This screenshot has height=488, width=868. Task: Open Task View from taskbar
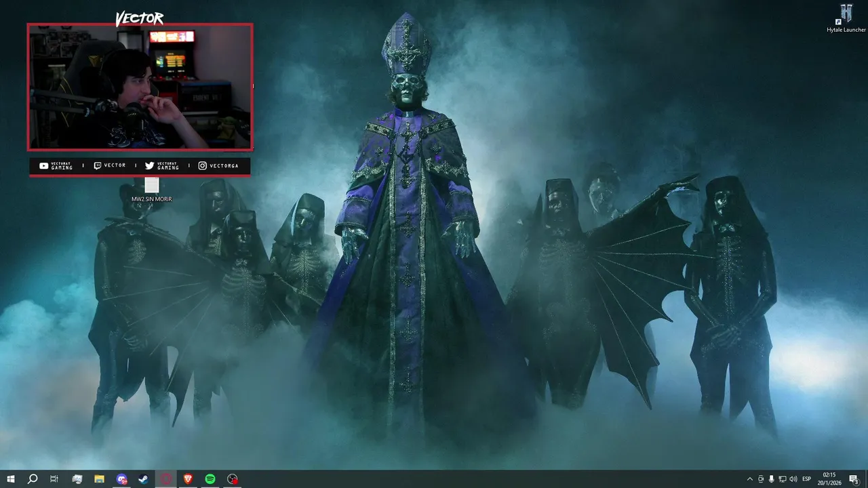coord(54,479)
